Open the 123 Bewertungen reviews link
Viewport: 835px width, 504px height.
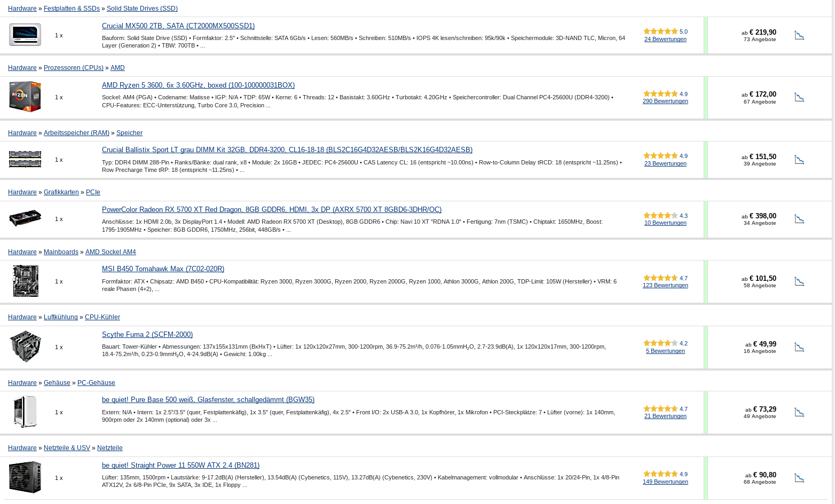point(665,285)
